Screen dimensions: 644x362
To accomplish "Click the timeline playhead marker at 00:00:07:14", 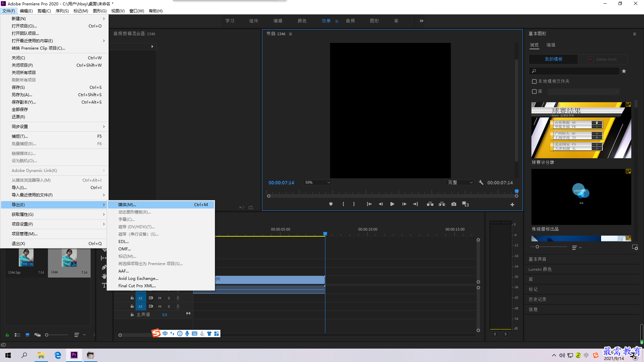I will point(325,234).
